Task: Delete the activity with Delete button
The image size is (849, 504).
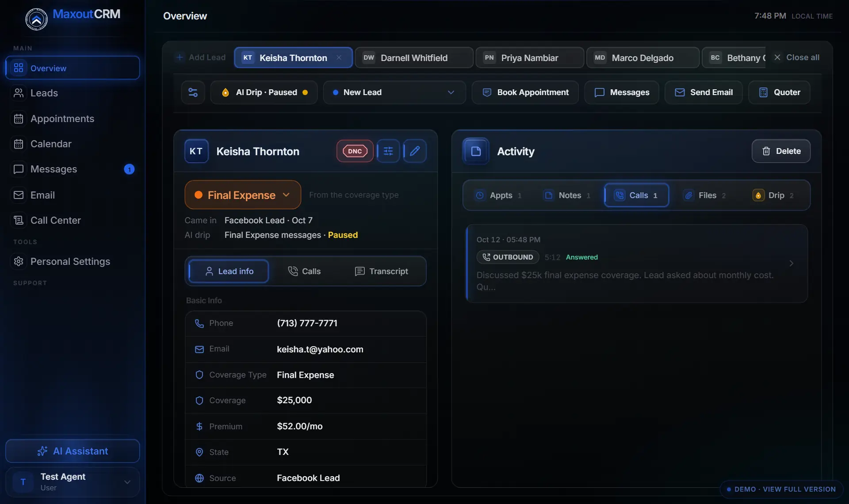Action: [781, 151]
